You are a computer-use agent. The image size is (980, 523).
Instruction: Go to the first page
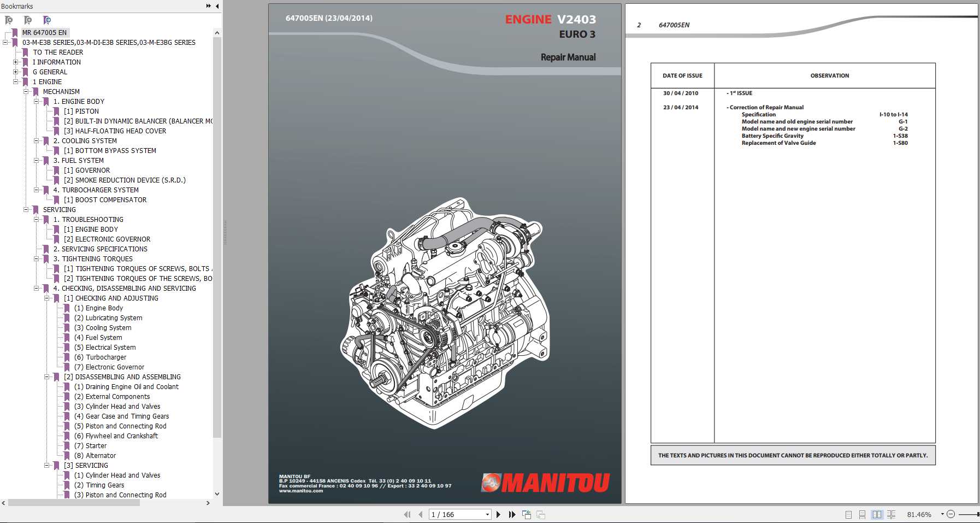click(407, 514)
